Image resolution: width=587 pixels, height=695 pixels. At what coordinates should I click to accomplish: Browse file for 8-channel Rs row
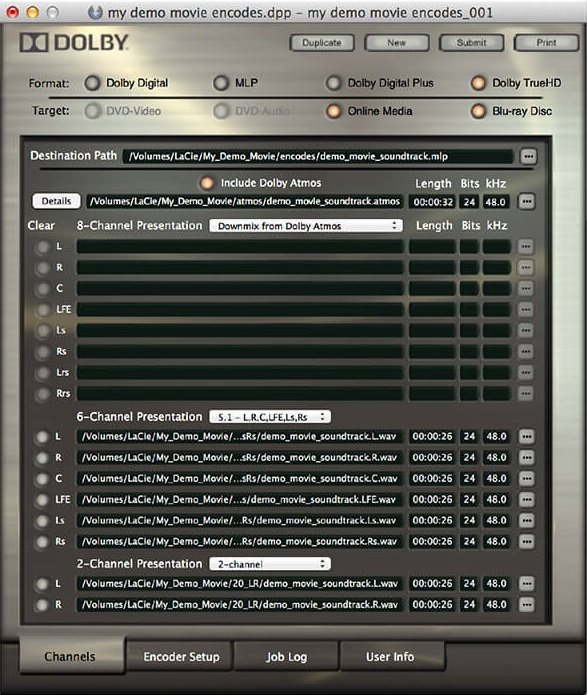pos(525,351)
